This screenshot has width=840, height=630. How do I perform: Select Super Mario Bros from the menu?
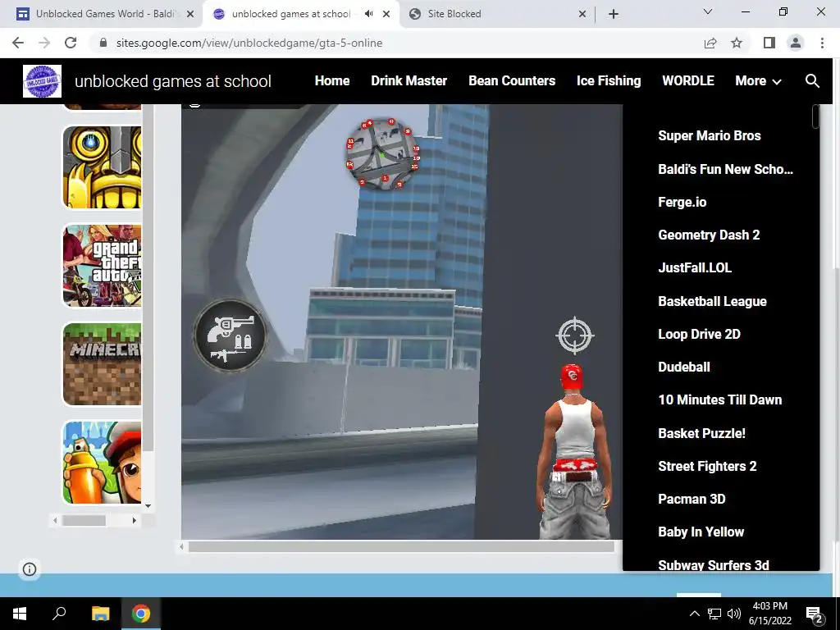pyautogui.click(x=710, y=135)
